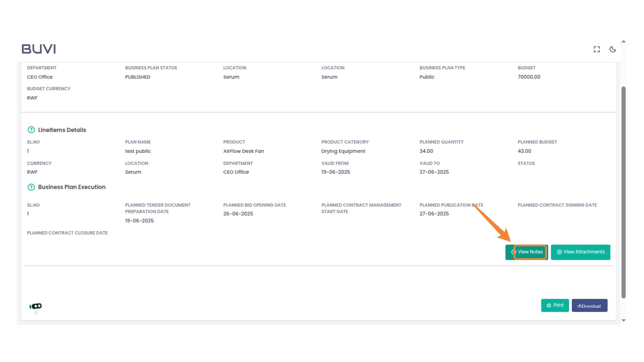This screenshot has width=644, height=362.
Task: Select the plan name 'test public' text
Action: 138,151
